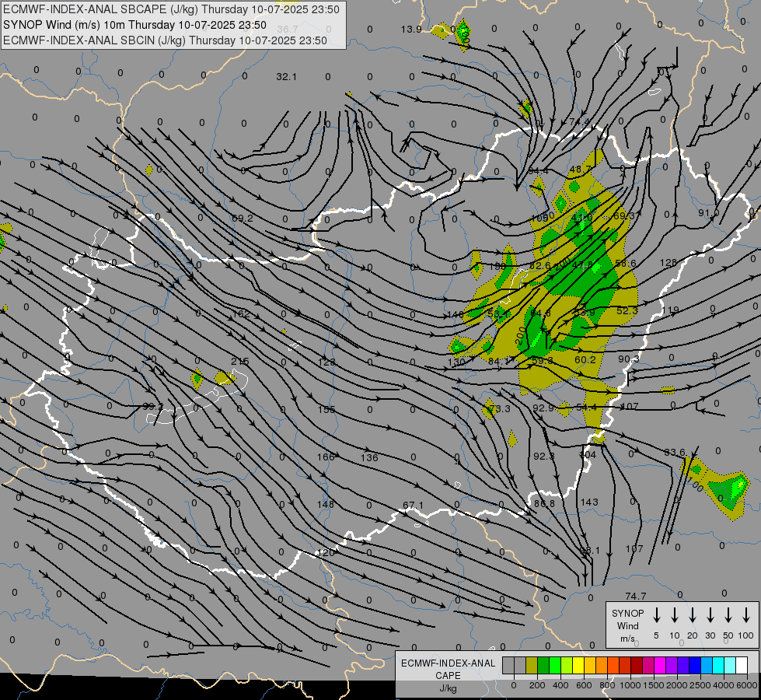761x700 pixels.
Task: Click the map value '99.2'
Action: tap(153, 407)
